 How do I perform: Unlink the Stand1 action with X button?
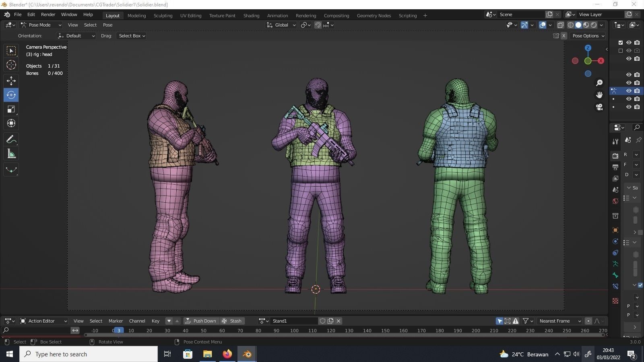[339, 321]
